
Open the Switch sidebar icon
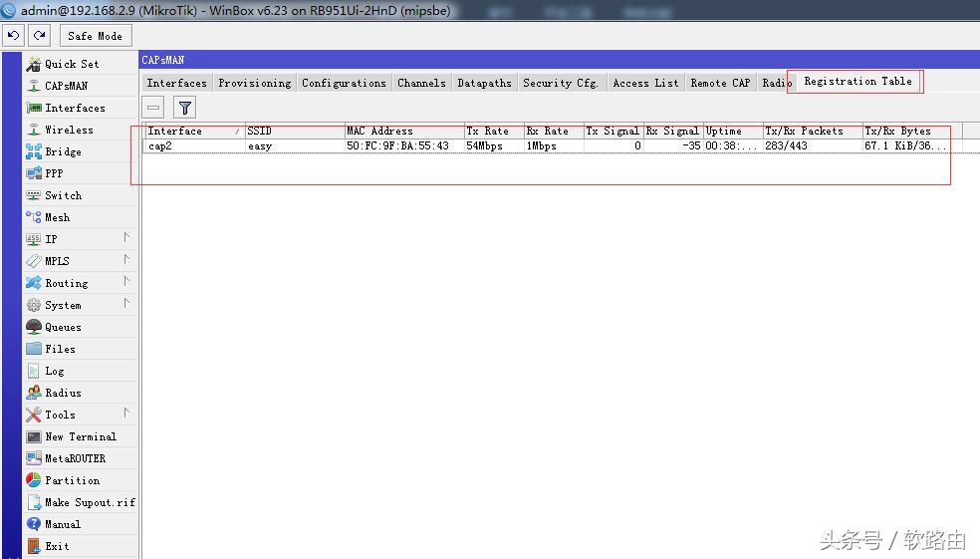coord(33,195)
